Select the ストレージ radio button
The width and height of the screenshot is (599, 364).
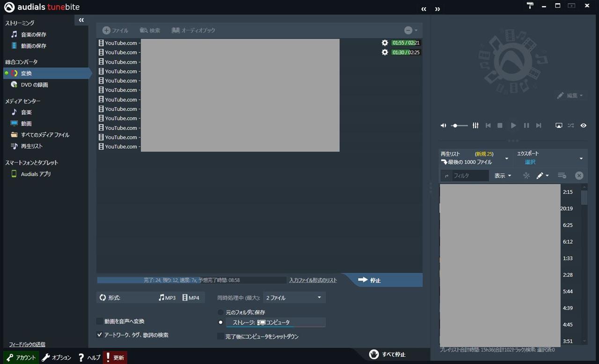coord(220,322)
